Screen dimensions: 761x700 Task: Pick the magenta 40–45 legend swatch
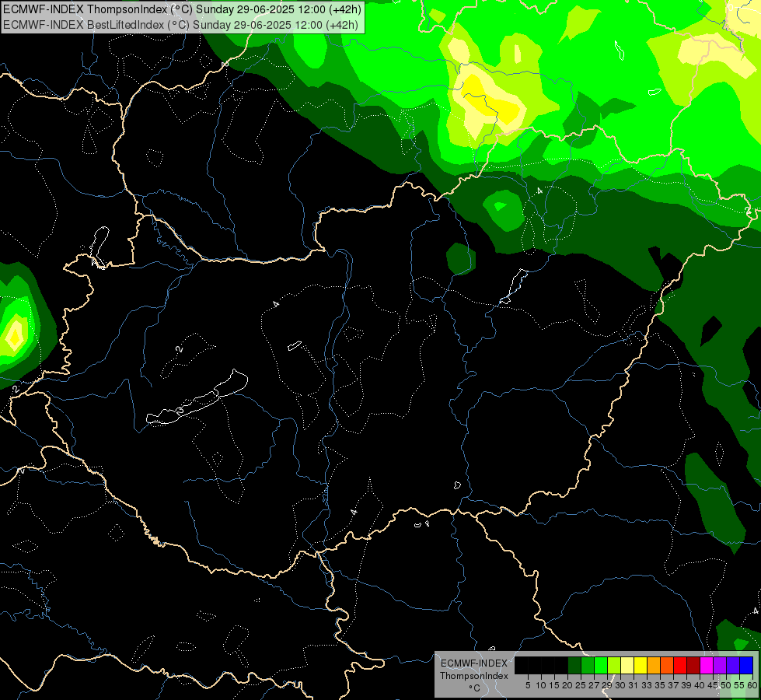(707, 665)
